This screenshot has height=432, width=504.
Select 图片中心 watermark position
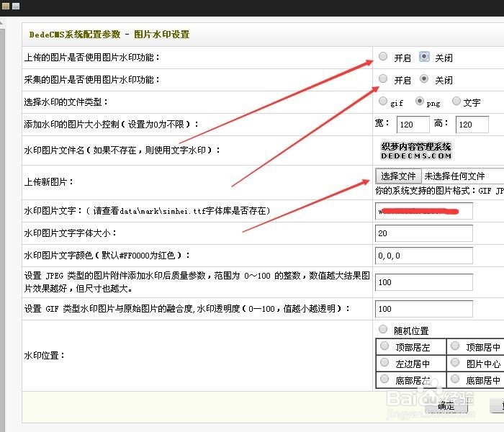(455, 363)
